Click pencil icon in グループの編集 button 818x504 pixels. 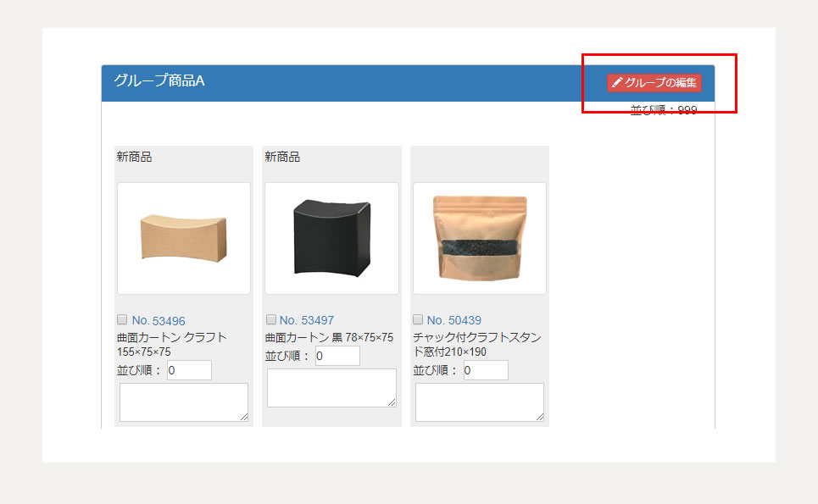pyautogui.click(x=617, y=82)
